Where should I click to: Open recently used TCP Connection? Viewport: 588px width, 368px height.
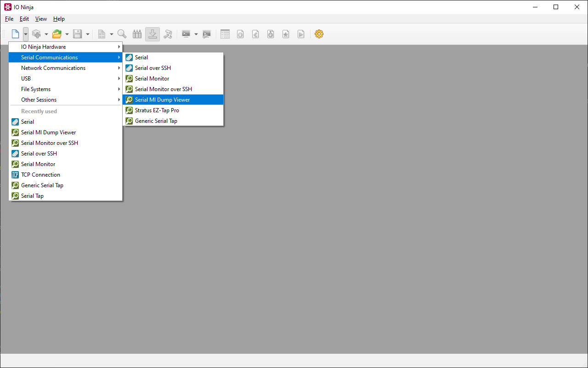[66, 175]
